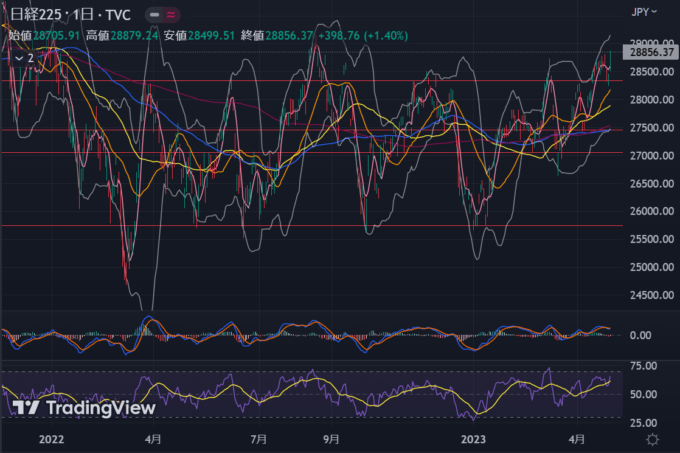The width and height of the screenshot is (680, 453).
Task: Click the 7月 label on time axis
Action: click(259, 439)
